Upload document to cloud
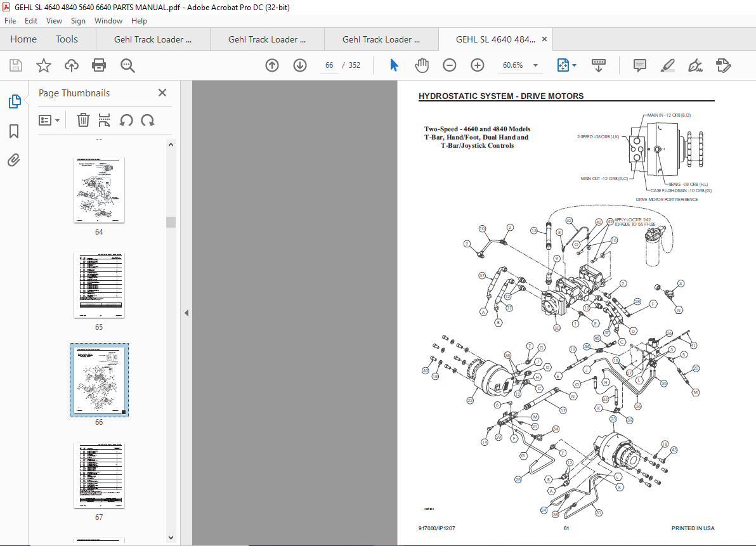Image resolution: width=756 pixels, height=546 pixels. 71,65
